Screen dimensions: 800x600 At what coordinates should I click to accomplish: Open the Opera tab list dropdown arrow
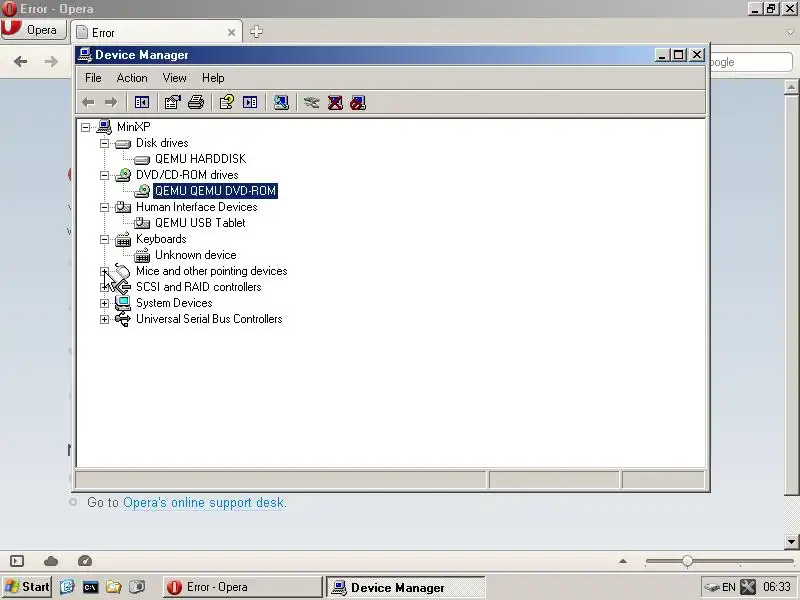tap(791, 32)
